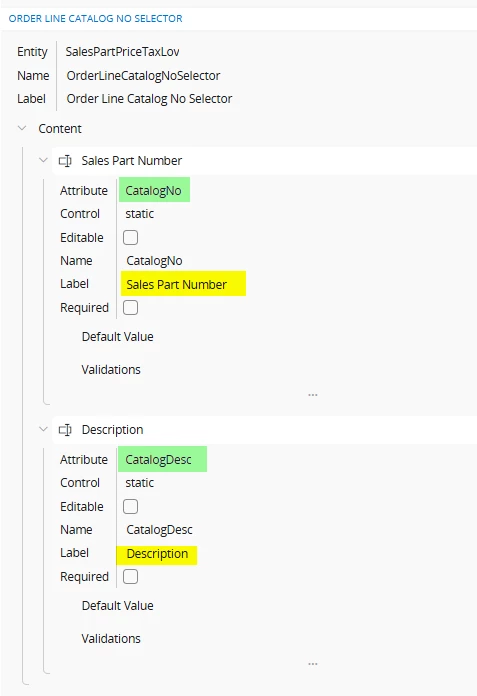The image size is (477, 696).
Task: Collapse the Content section chevron
Action: (22, 128)
